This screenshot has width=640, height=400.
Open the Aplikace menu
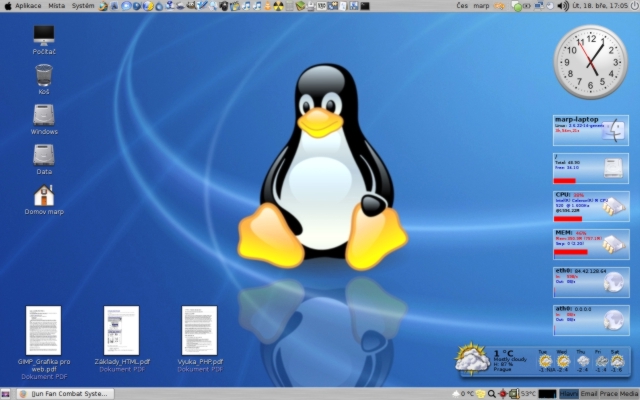(x=28, y=6)
